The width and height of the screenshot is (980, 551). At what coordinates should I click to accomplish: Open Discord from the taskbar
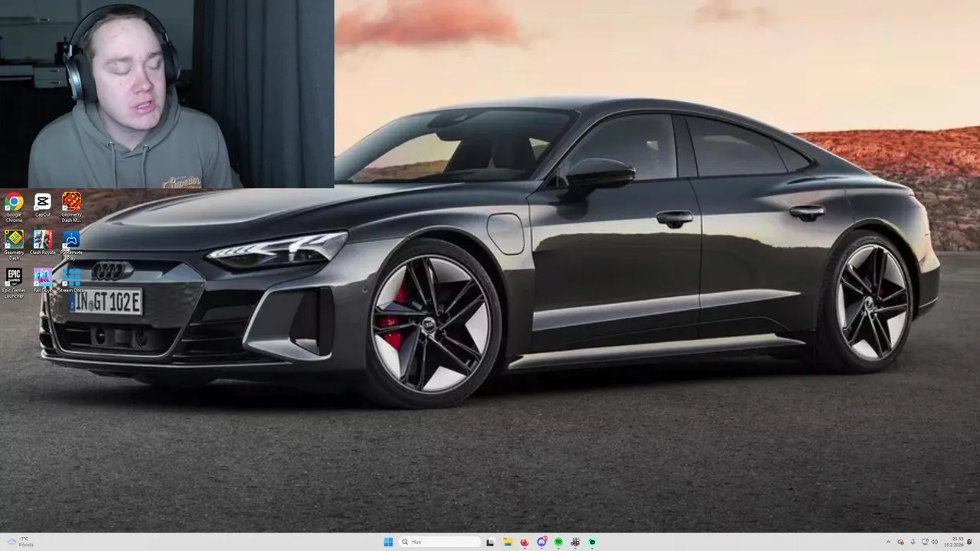(541, 542)
